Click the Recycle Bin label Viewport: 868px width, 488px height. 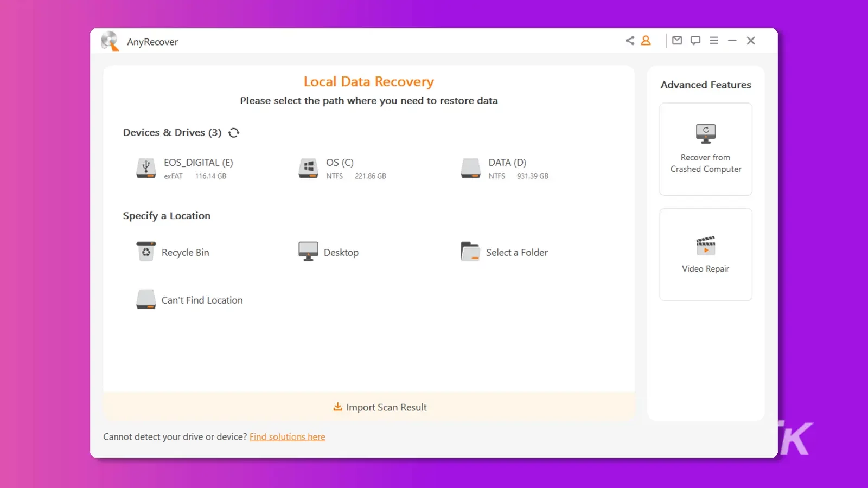coord(185,253)
